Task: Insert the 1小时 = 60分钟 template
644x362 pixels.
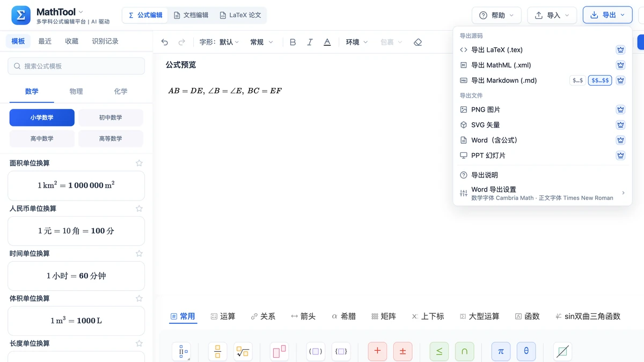Action: tap(76, 276)
